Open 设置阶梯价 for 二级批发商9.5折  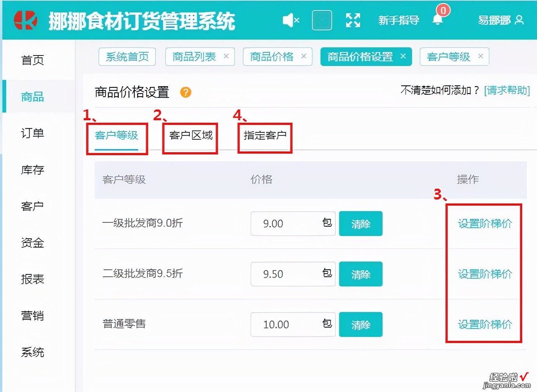click(x=485, y=274)
